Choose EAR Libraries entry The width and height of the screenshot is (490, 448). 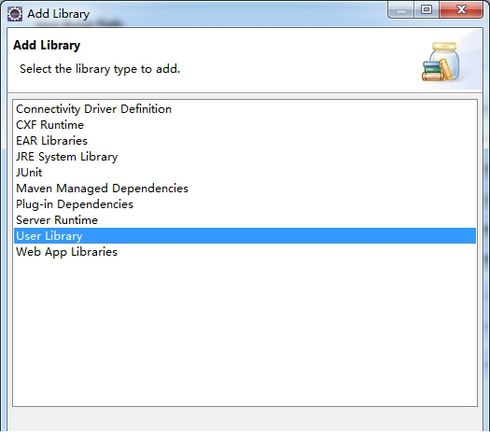coord(245,141)
